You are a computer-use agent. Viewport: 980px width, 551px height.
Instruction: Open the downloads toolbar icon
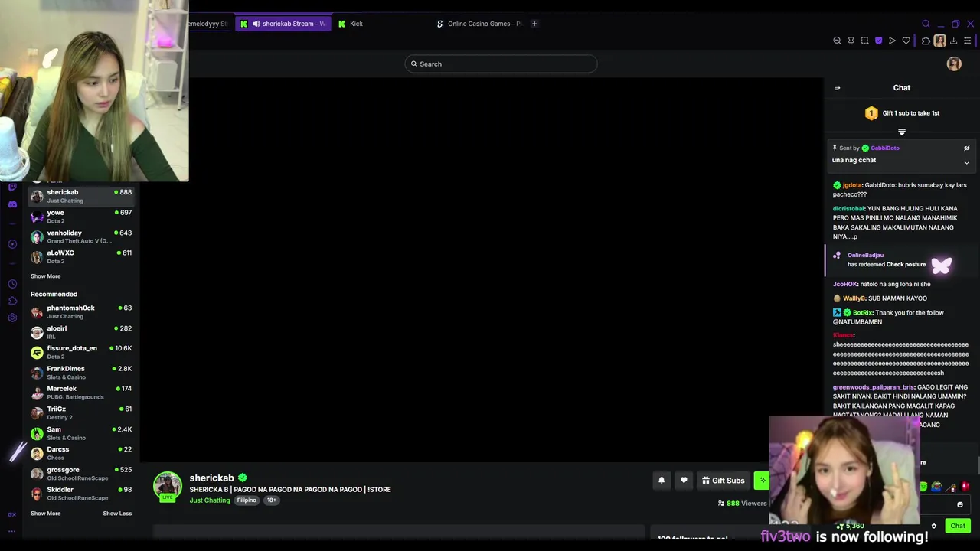click(954, 41)
